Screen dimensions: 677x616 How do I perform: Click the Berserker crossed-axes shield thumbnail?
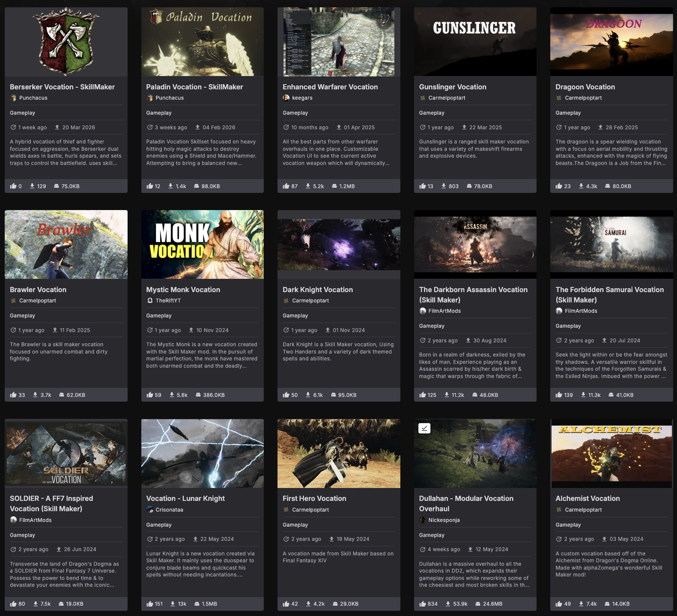click(x=66, y=42)
